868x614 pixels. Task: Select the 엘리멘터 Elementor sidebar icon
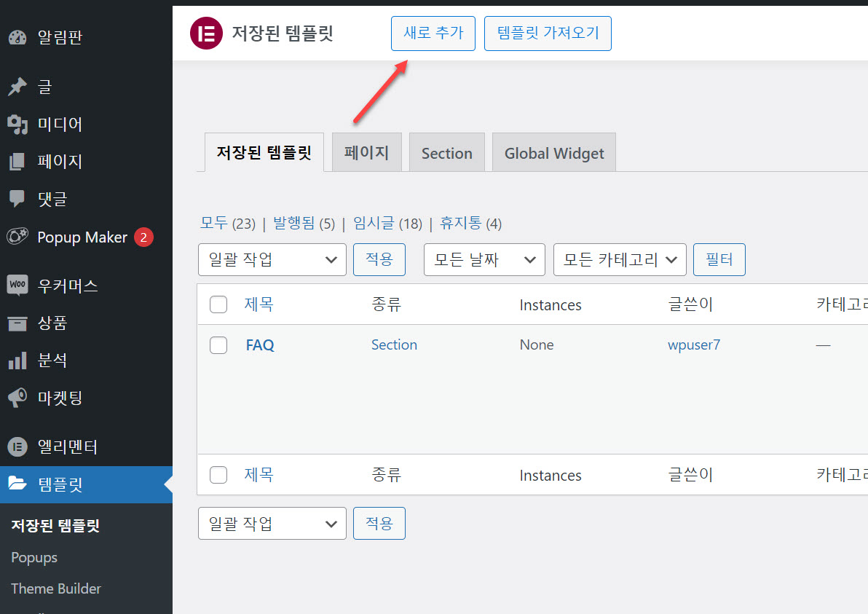(x=17, y=446)
